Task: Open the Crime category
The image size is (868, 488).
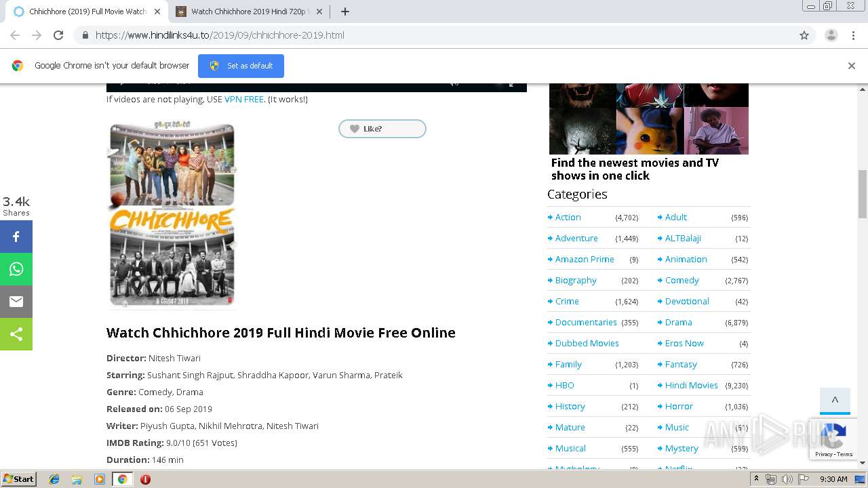Action: pos(567,301)
